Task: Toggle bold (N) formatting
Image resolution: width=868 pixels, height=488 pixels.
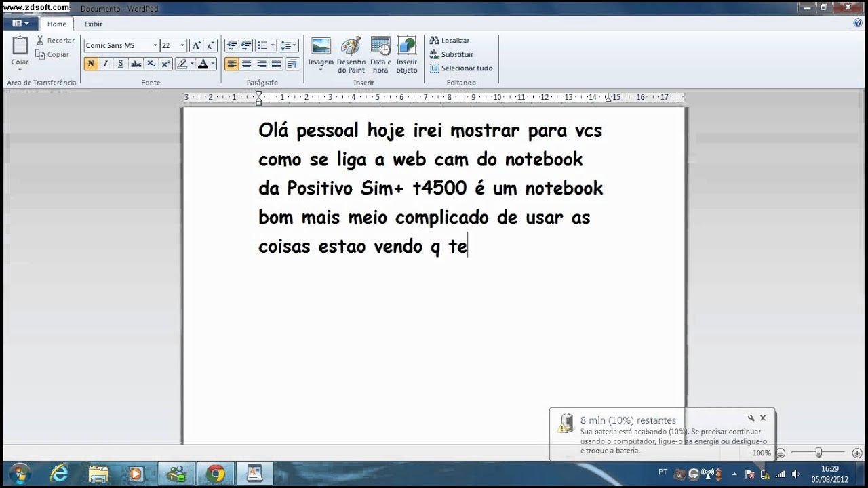Action: point(91,64)
